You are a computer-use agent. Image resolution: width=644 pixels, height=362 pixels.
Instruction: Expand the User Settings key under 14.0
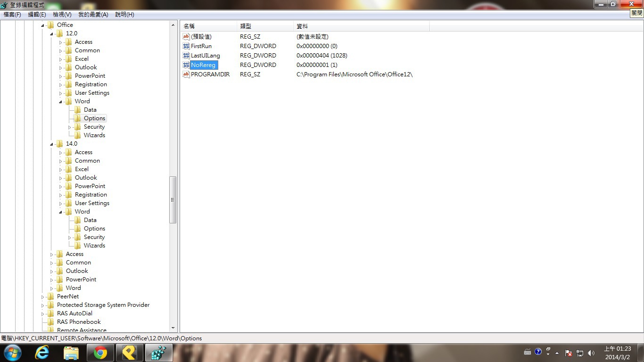pyautogui.click(x=61, y=203)
